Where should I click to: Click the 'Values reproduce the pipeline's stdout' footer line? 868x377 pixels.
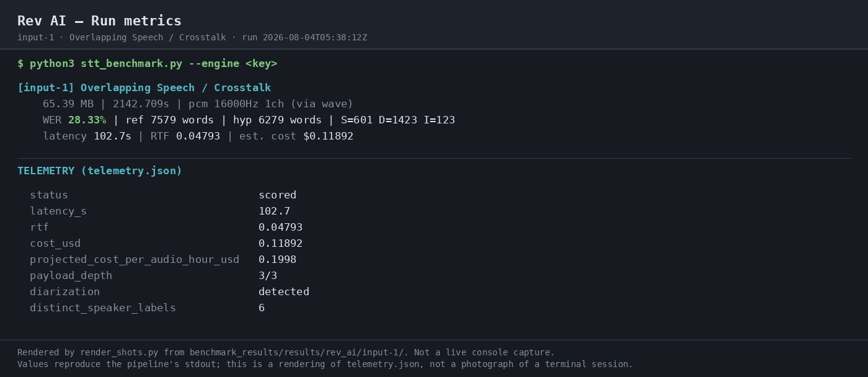point(325,365)
